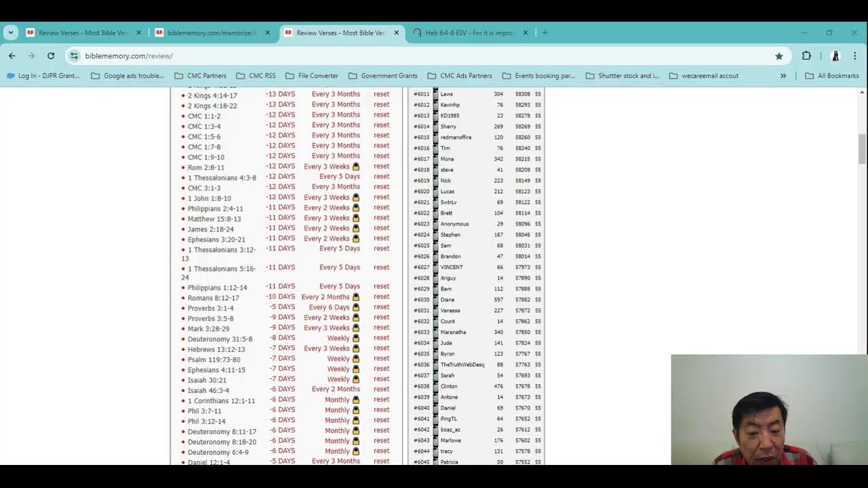Open the 2 Kings 4:14-17 verse link

[x=212, y=96]
